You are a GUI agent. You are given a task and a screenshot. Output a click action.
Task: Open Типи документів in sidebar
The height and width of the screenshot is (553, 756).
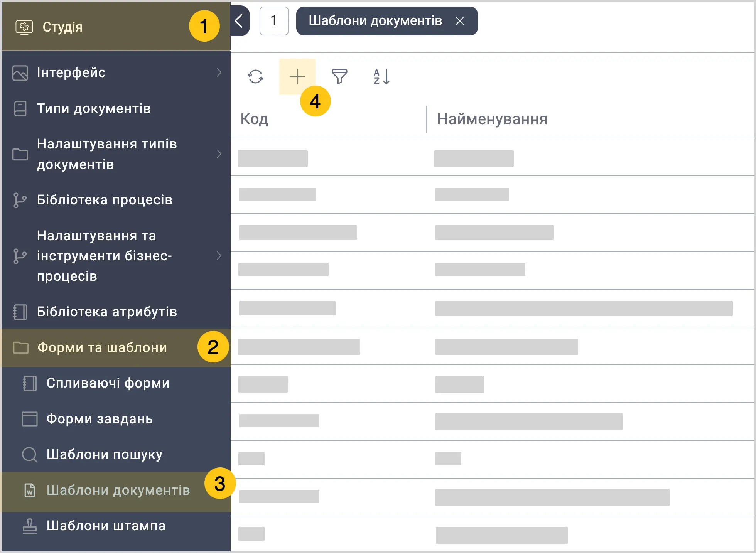[116, 108]
